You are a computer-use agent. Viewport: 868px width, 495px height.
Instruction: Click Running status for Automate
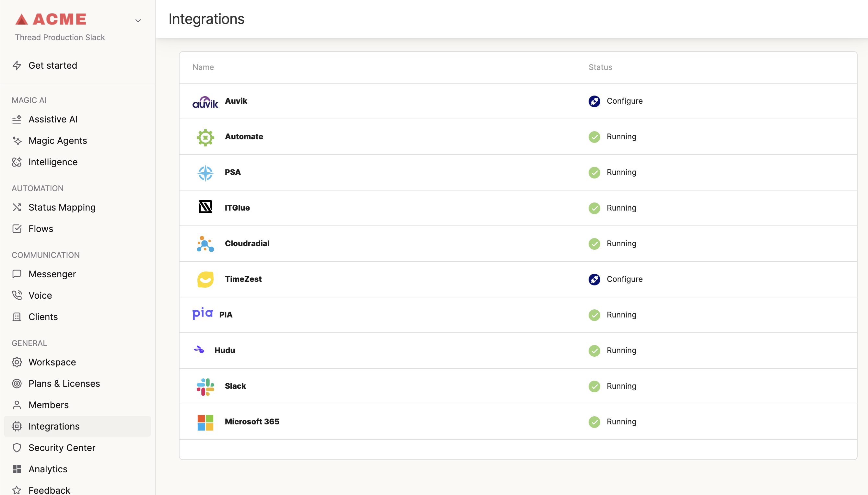coord(621,136)
